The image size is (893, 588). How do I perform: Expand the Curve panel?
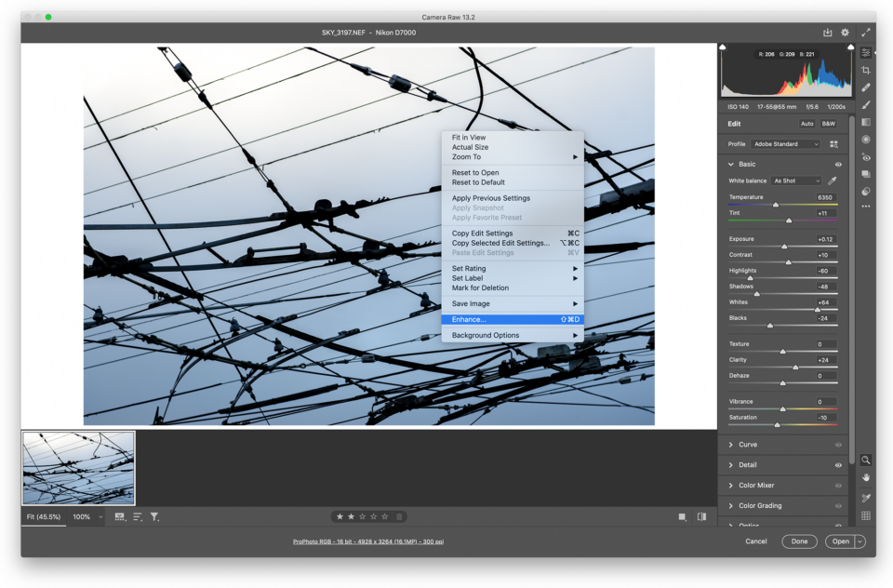pyautogui.click(x=747, y=445)
